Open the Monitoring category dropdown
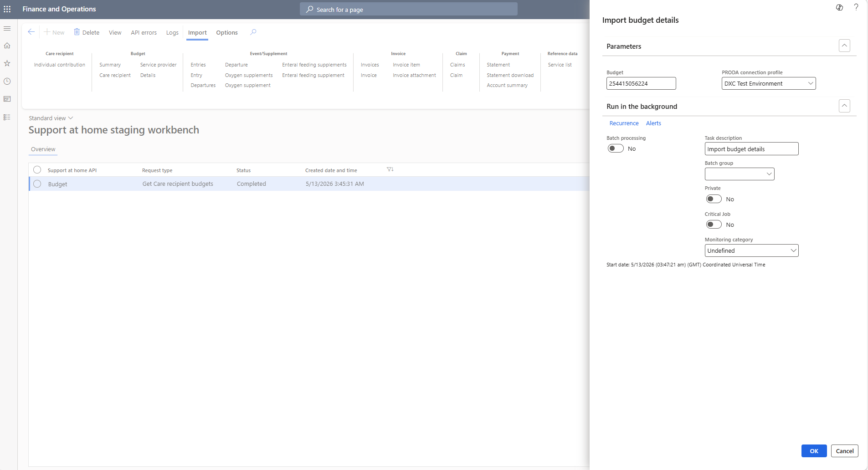 [x=793, y=250]
